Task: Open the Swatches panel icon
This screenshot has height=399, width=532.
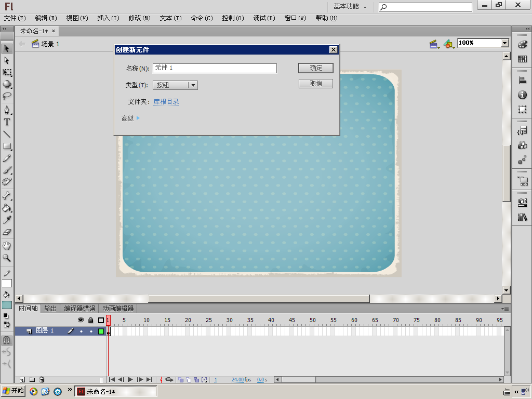Action: click(x=523, y=59)
